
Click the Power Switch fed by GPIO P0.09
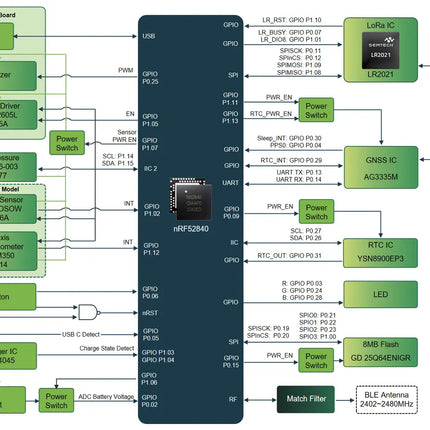(x=316, y=212)
